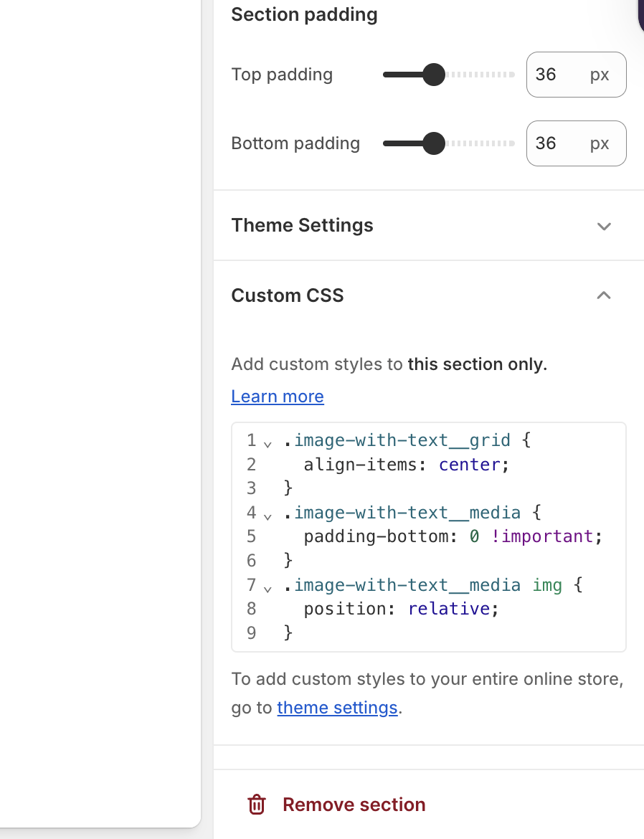Click line number 3 in CSS editor
The height and width of the screenshot is (839, 644).
251,489
